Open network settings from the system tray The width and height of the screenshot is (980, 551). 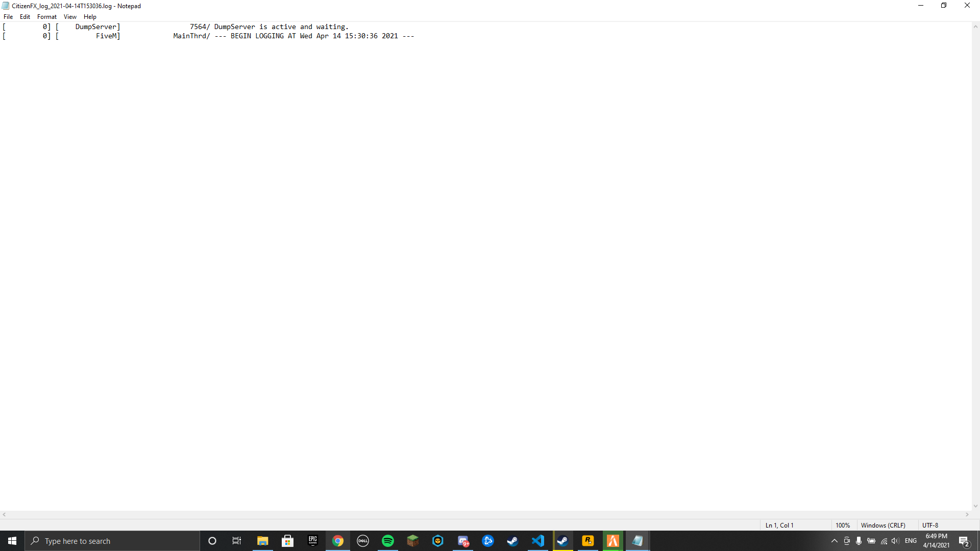(883, 541)
